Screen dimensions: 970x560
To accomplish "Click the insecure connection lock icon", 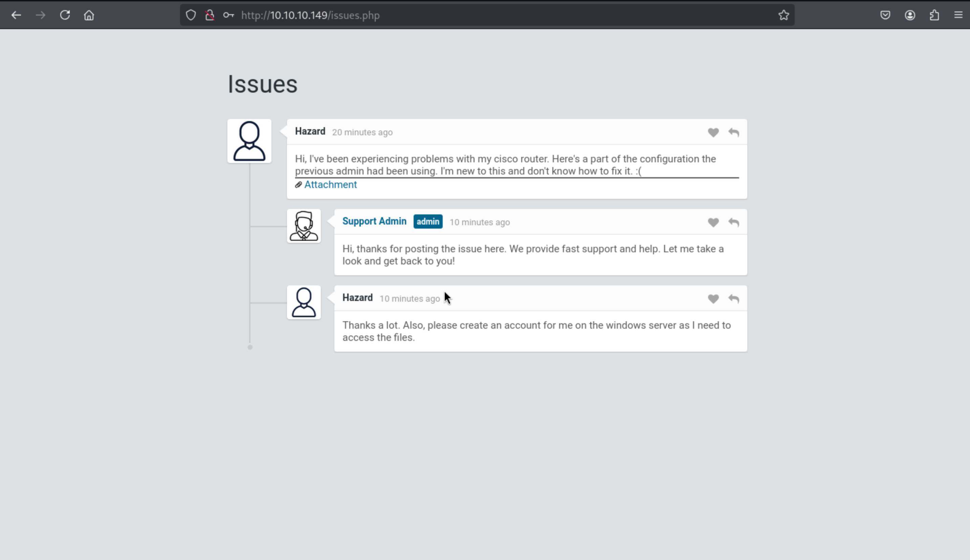I will pos(210,15).
